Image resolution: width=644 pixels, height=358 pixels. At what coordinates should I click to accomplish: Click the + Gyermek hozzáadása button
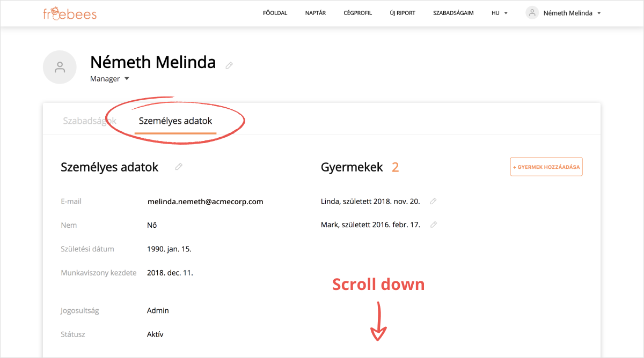[x=546, y=167]
